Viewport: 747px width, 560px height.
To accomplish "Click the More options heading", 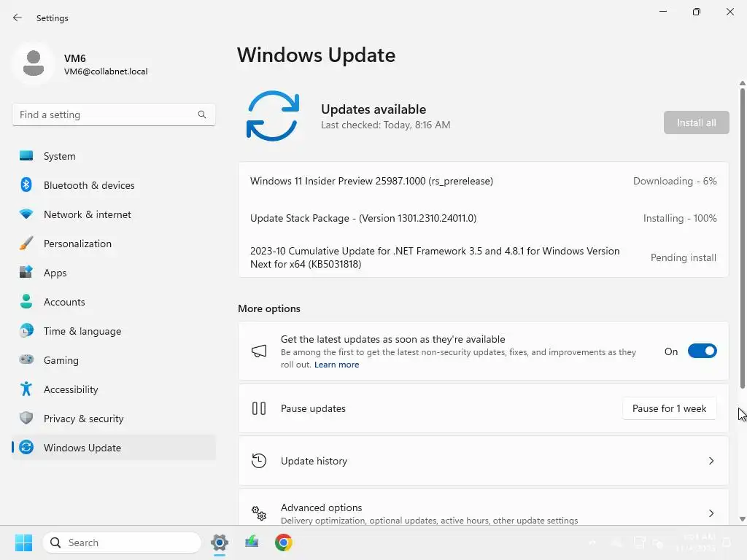I will coord(269,308).
